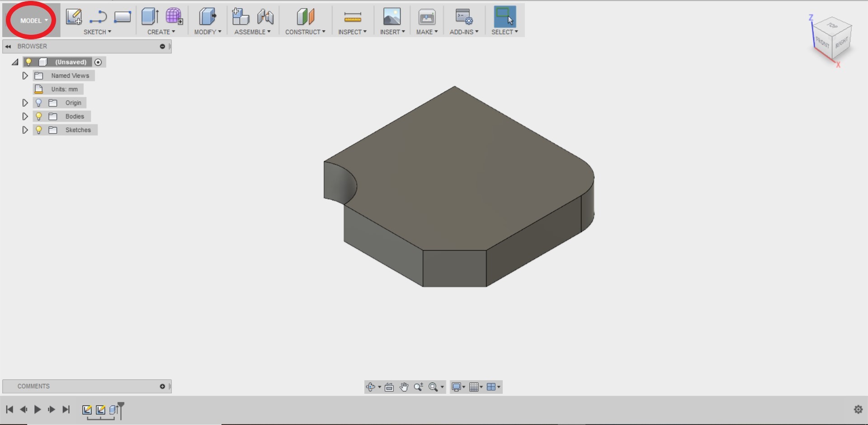Toggle the Sketches folder light bulb
This screenshot has height=425, width=868.
38,130
